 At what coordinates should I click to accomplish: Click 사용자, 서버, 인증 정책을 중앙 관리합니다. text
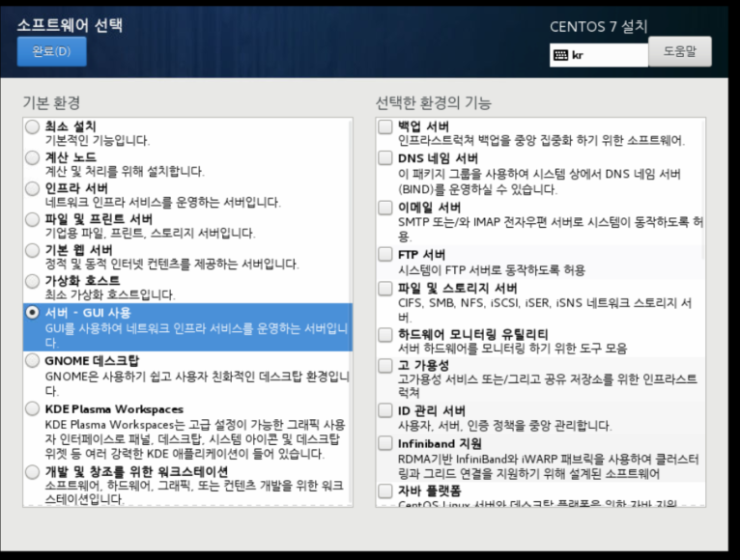coord(504,426)
